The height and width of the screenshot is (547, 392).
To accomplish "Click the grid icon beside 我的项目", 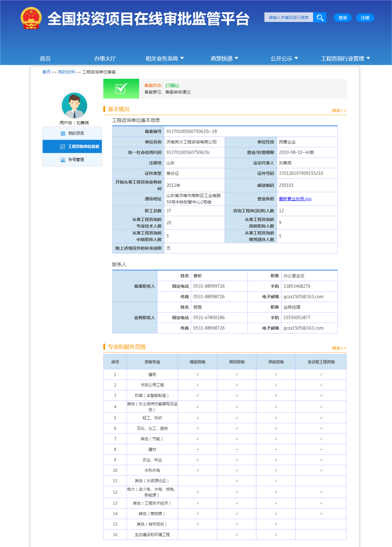I will tap(63, 134).
